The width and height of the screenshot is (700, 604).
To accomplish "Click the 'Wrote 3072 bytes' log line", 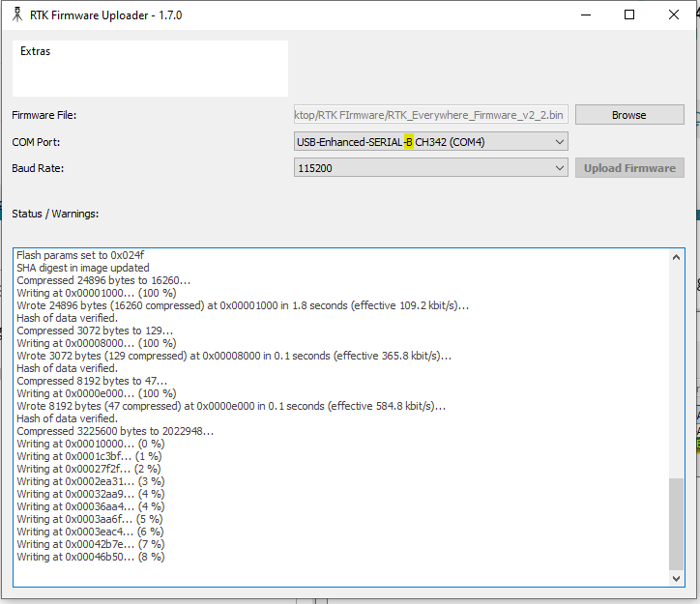I will pos(234,356).
